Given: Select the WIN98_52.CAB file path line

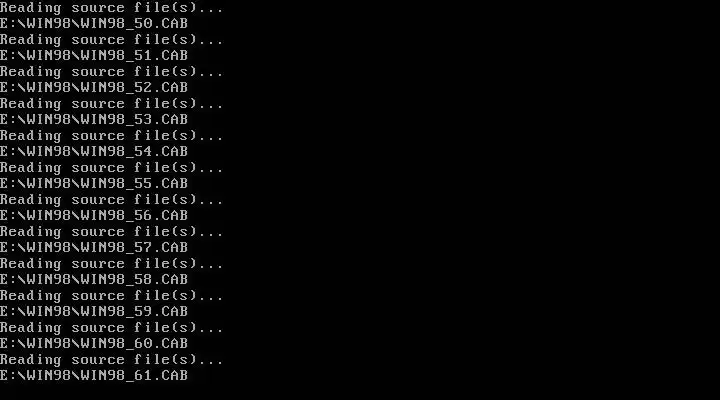Looking at the screenshot, I should pyautogui.click(x=94, y=87).
